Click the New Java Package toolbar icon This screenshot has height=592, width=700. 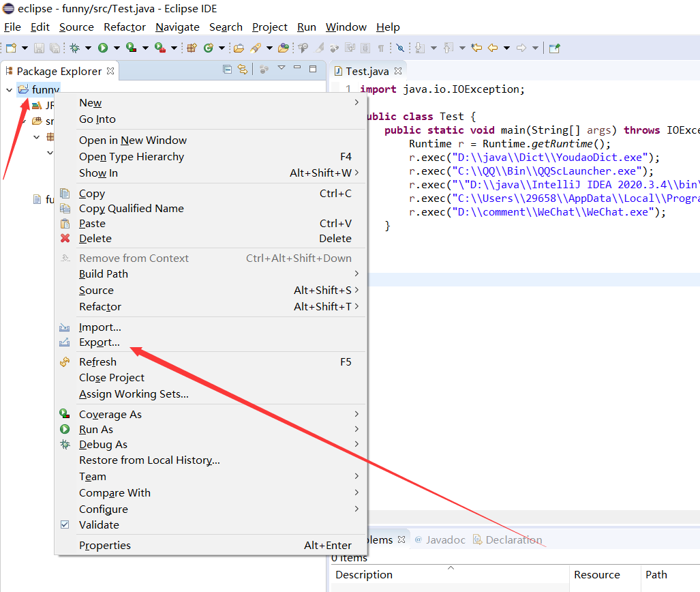(192, 48)
